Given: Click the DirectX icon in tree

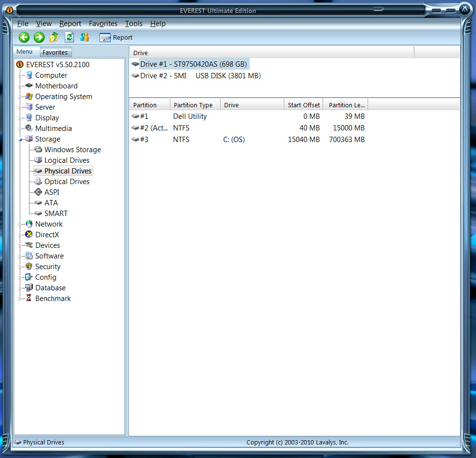Looking at the screenshot, I should coord(29,234).
